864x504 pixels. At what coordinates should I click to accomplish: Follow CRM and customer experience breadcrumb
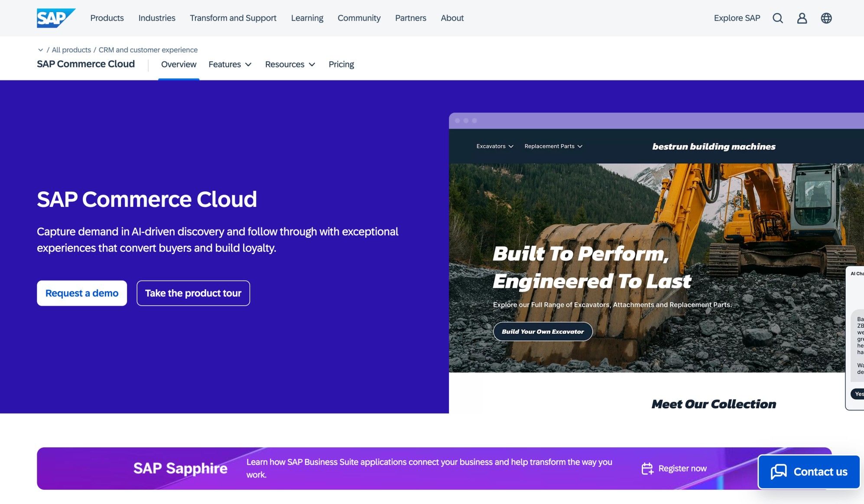[x=148, y=50]
